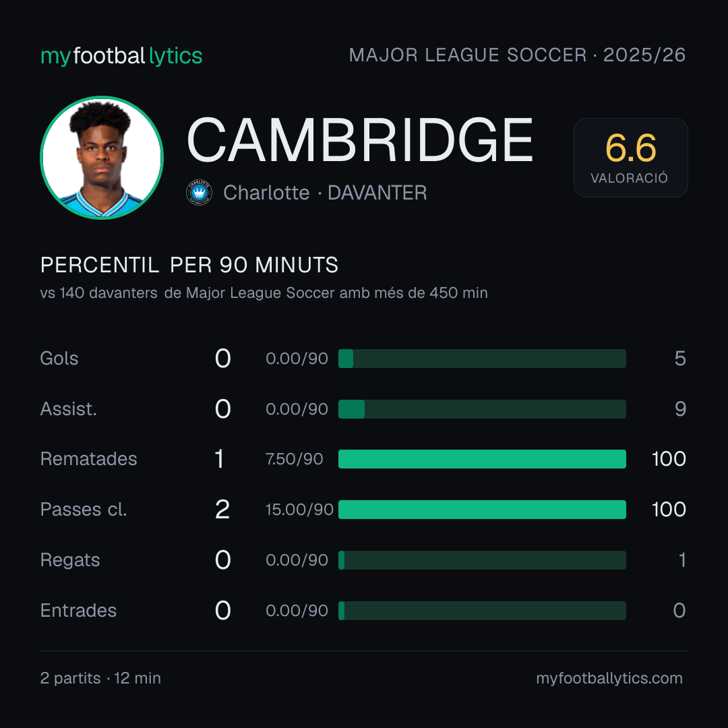Click the Percentil per 90 minuts heading
This screenshot has width=728, height=728.
[189, 265]
